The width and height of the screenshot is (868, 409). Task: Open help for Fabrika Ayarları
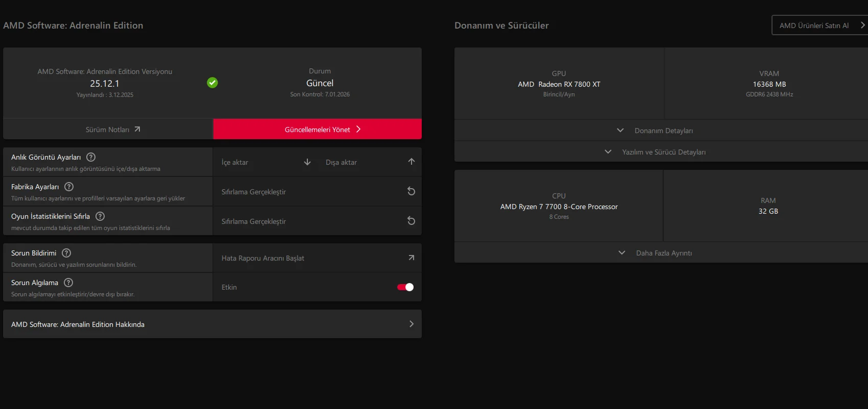(69, 187)
